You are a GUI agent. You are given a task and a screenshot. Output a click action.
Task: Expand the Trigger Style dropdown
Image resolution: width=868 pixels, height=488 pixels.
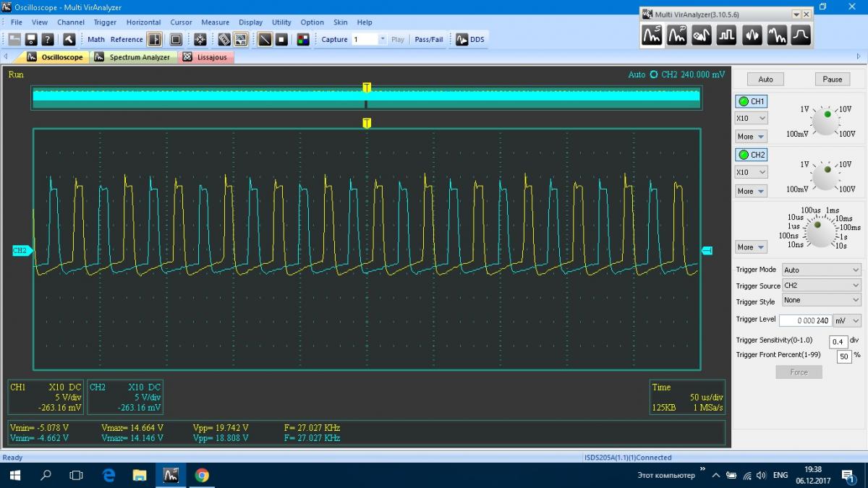click(x=822, y=300)
